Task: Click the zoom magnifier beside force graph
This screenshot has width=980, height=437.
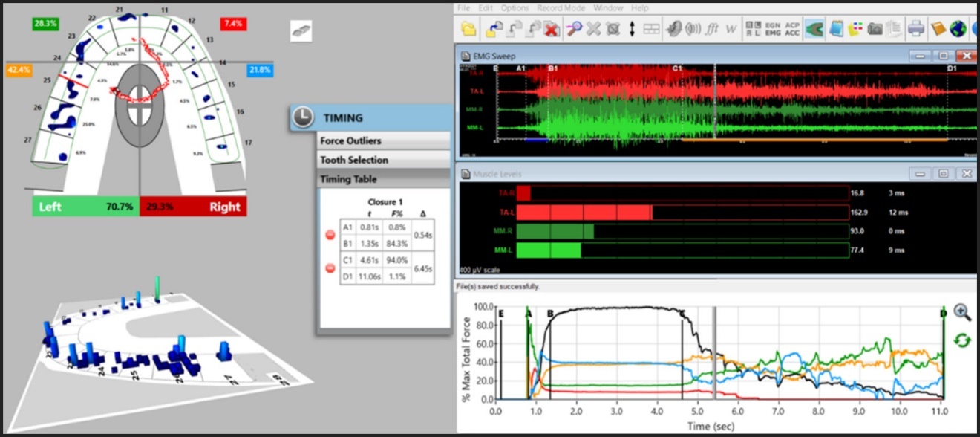Action: click(962, 313)
